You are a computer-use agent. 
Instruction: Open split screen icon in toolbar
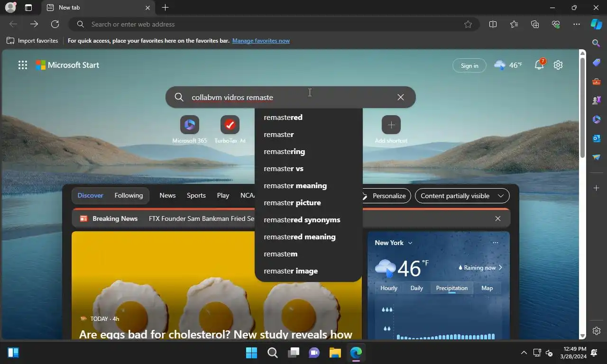coord(493,24)
